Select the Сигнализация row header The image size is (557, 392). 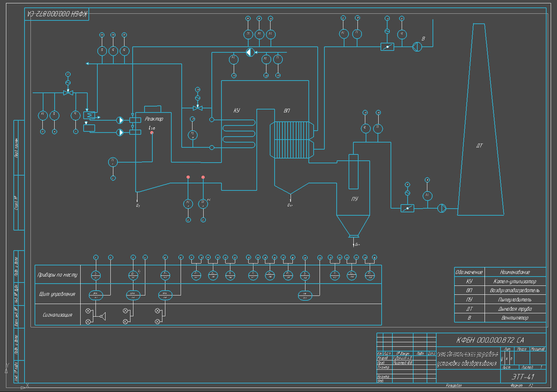[x=57, y=315]
